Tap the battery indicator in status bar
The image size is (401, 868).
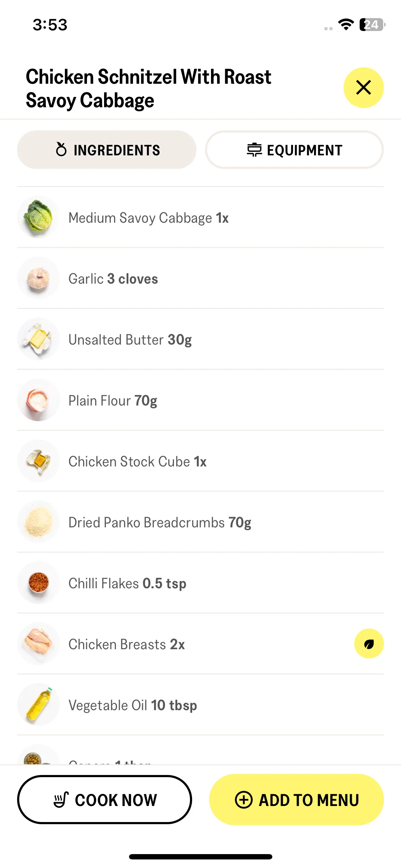pyautogui.click(x=372, y=25)
